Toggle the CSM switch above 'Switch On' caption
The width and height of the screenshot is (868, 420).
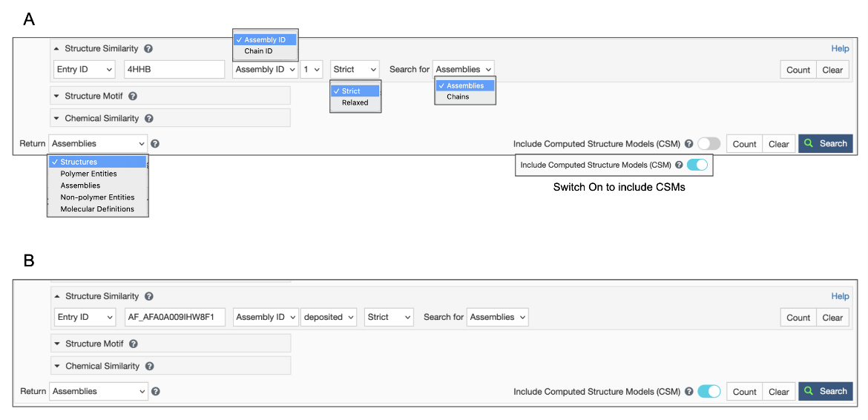pos(697,165)
